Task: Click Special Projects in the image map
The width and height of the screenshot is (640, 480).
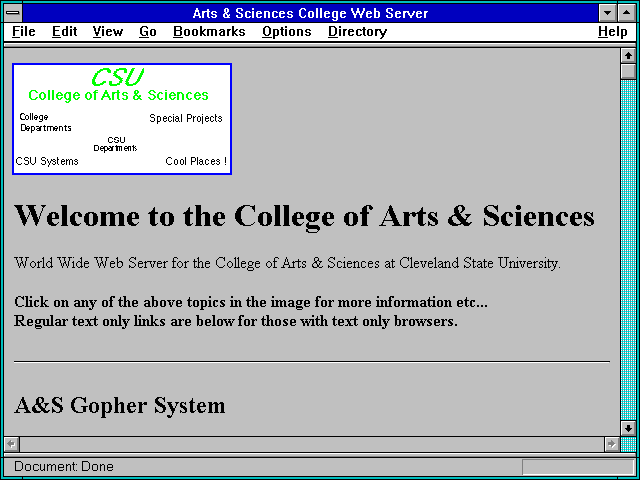Action: (186, 118)
